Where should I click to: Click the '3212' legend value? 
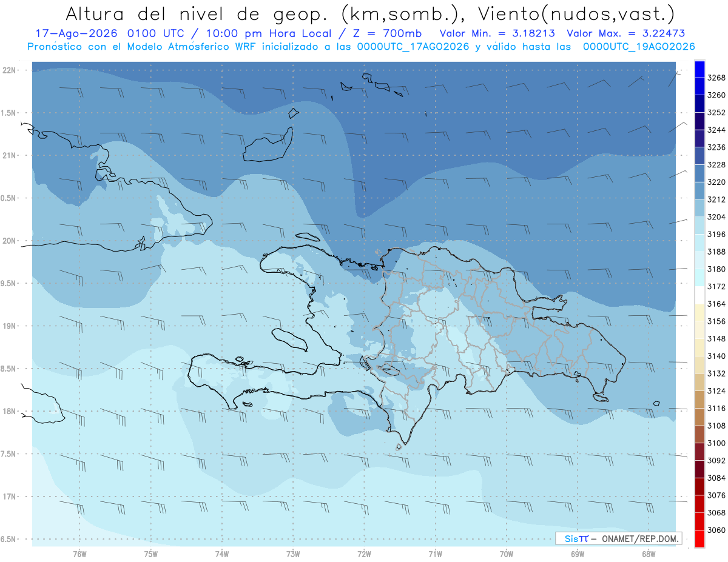coord(716,199)
